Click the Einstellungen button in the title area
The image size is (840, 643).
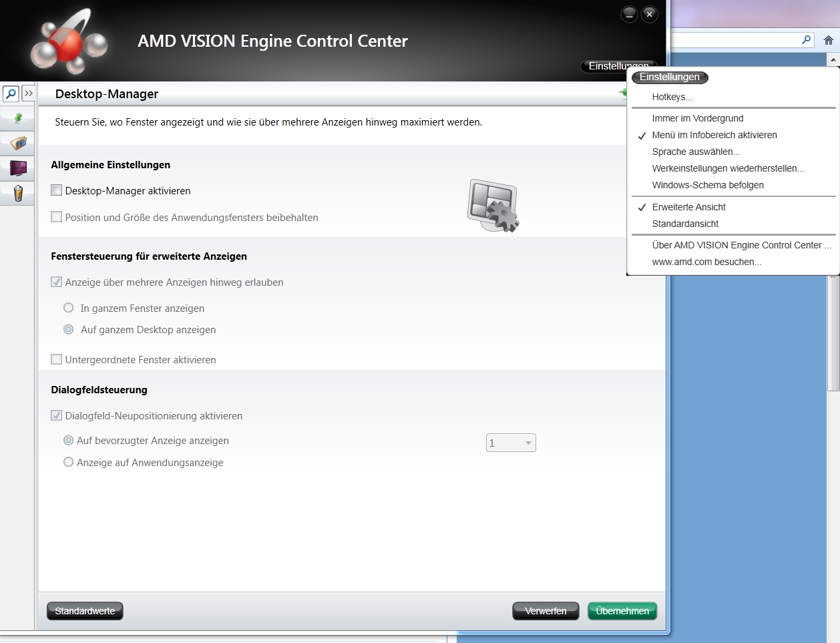coord(618,66)
